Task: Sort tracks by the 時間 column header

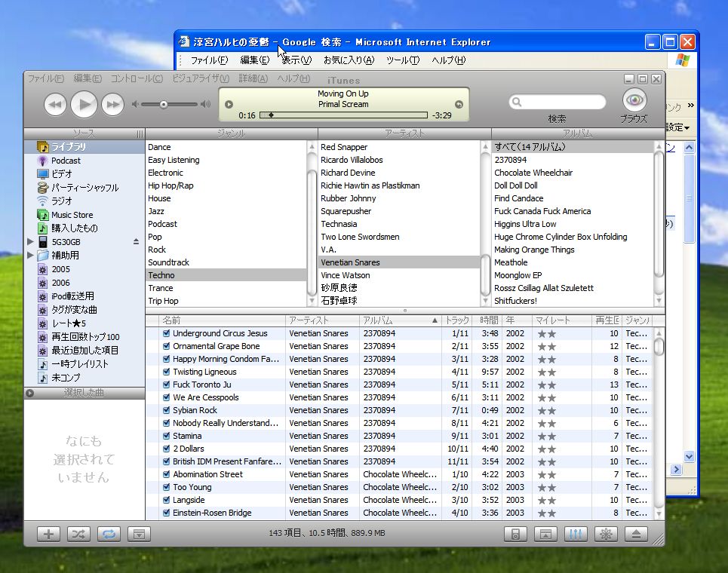Action: (488, 320)
